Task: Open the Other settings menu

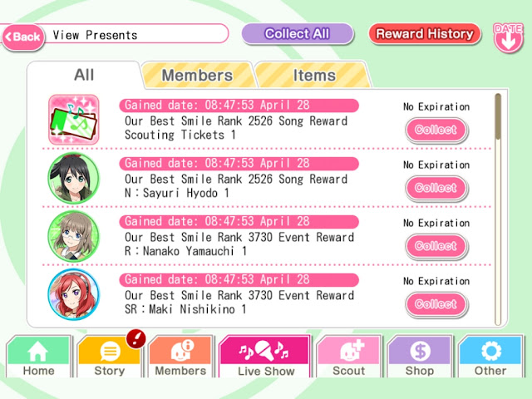Action: tap(490, 357)
